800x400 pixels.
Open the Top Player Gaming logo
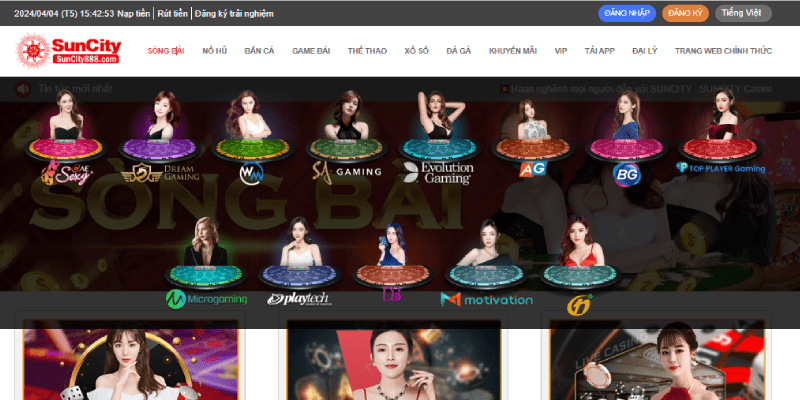(x=720, y=168)
